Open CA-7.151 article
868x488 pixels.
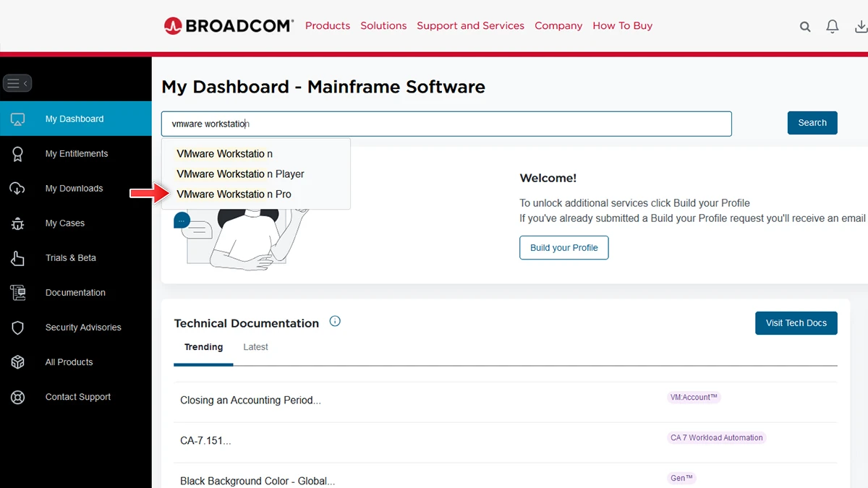pyautogui.click(x=205, y=440)
